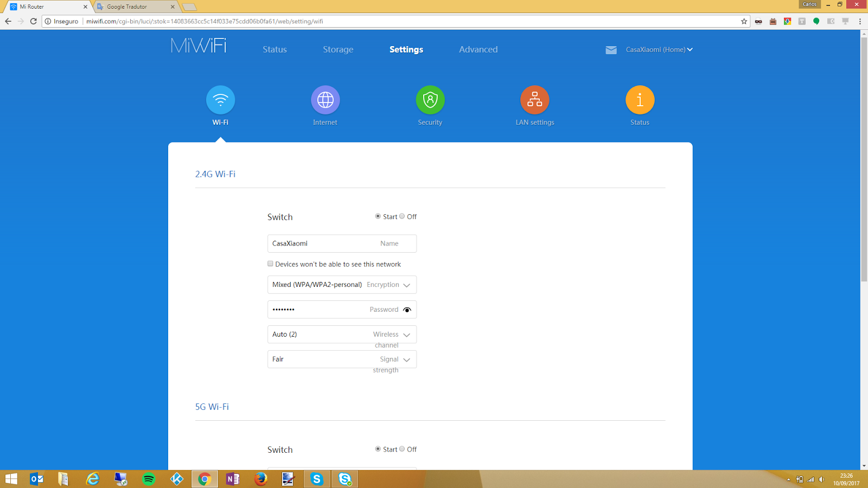Open Kodi from the taskbar
868x488 pixels.
tap(177, 479)
